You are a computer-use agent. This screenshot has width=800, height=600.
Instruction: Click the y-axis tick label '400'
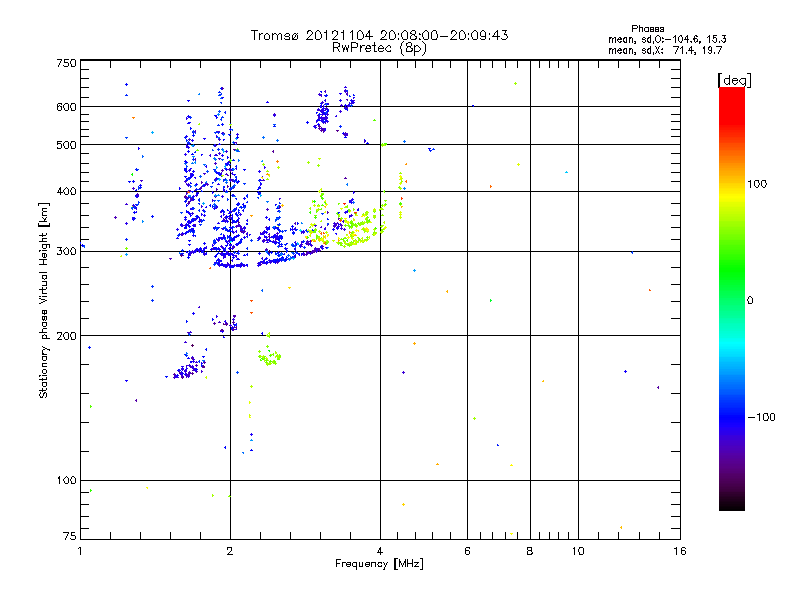66,192
